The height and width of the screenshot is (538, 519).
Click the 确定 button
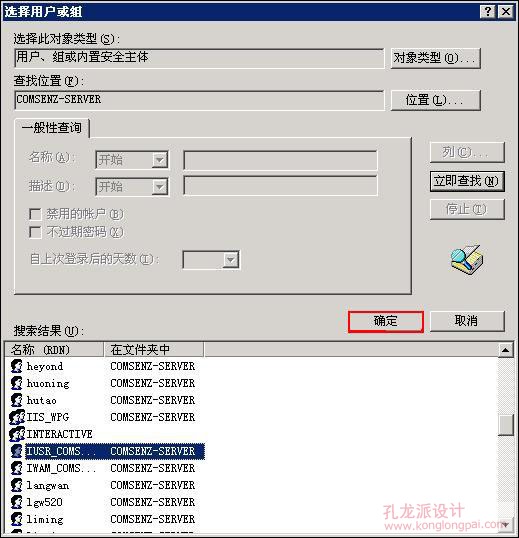point(386,321)
